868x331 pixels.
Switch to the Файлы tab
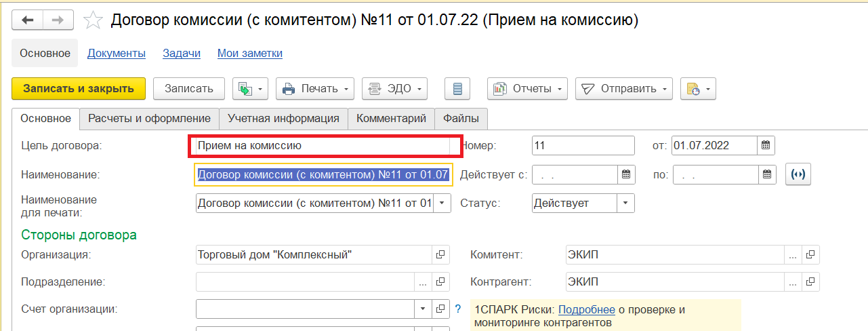461,118
